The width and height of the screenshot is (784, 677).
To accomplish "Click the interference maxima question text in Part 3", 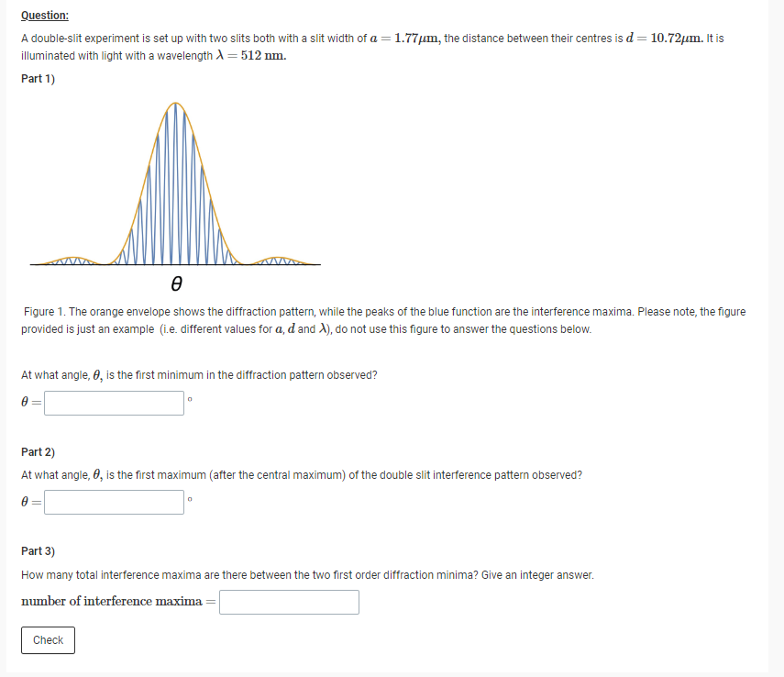I will tap(307, 574).
